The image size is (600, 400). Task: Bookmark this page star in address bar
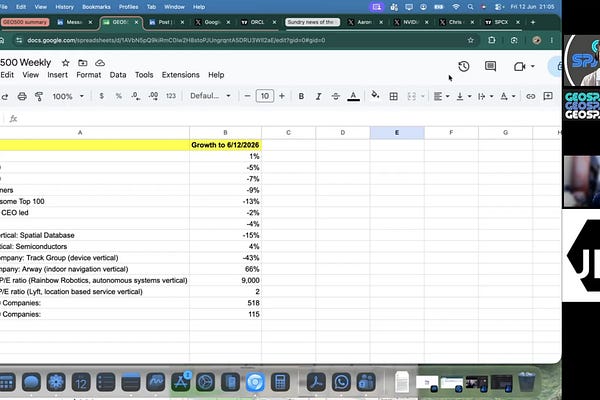tap(470, 40)
